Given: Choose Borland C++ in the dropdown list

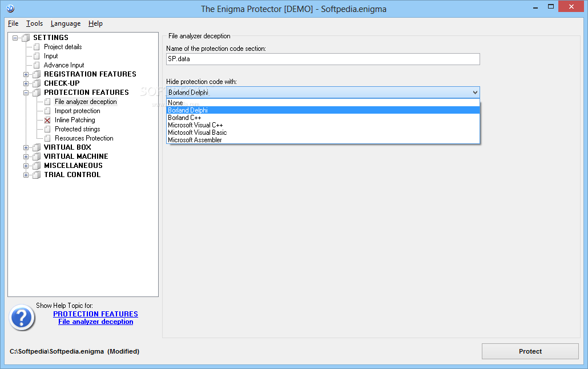Looking at the screenshot, I should click(x=323, y=118).
